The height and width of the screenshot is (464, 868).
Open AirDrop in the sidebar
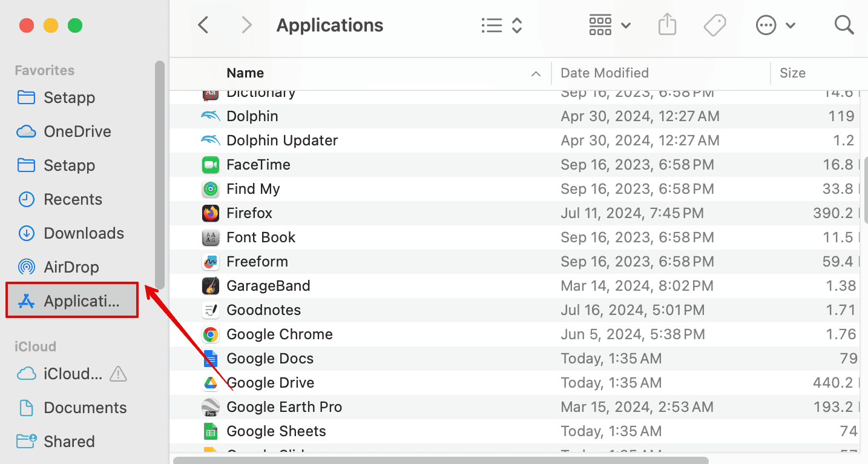[71, 267]
